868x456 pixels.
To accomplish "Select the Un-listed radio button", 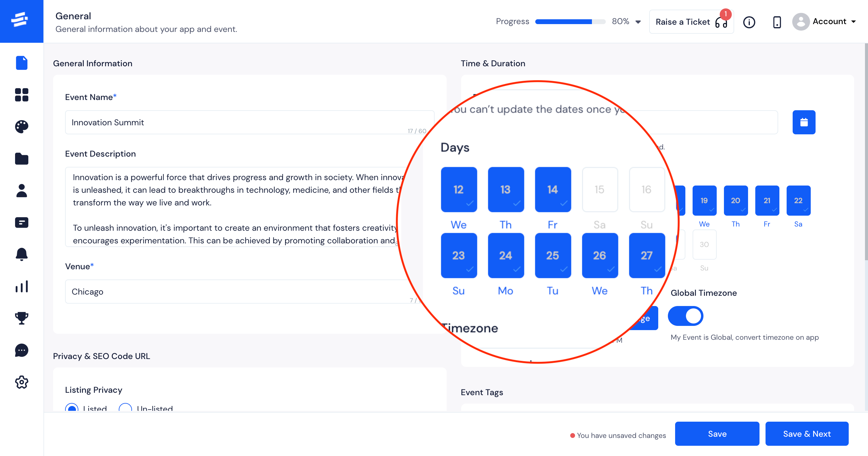I will (x=125, y=408).
